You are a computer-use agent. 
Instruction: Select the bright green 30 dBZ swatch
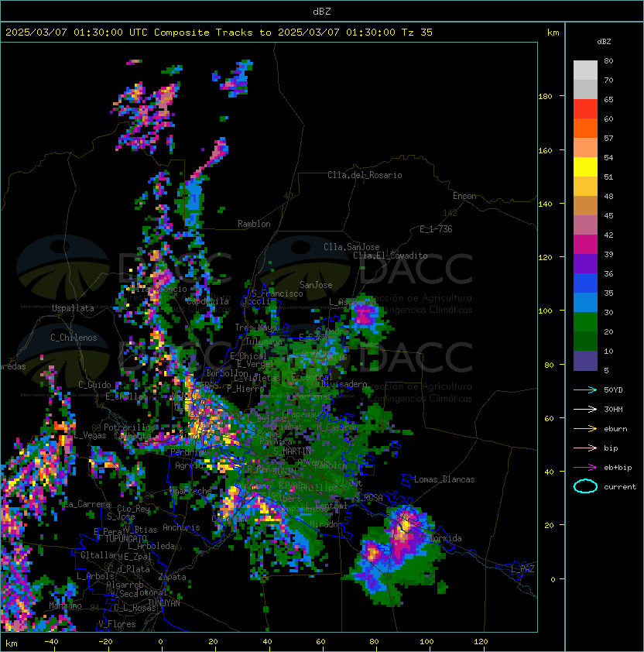[585, 321]
